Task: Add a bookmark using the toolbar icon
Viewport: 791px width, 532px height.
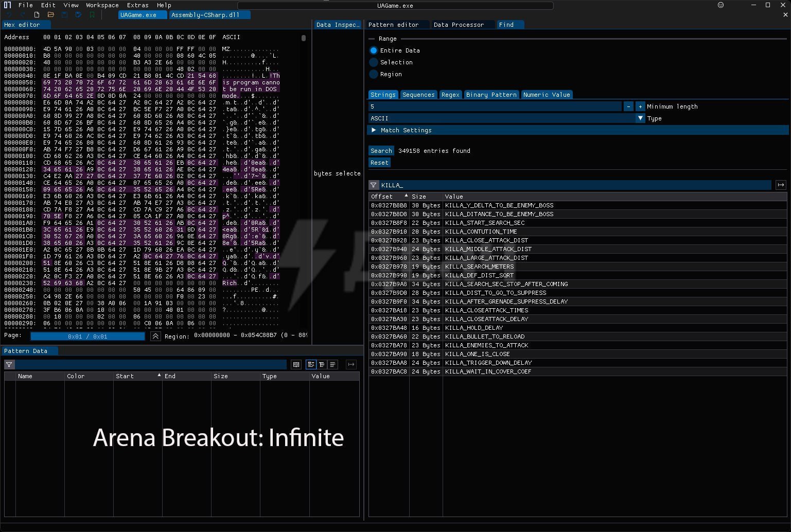Action: click(92, 15)
